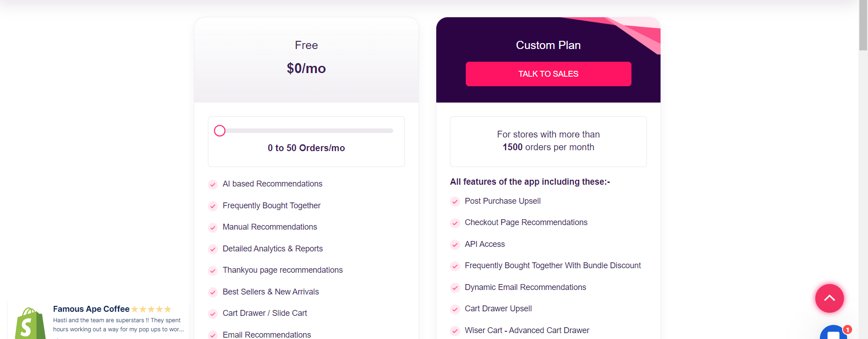The width and height of the screenshot is (868, 339).
Task: Click the 0 to 50 Orders/mo label
Action: [306, 147]
